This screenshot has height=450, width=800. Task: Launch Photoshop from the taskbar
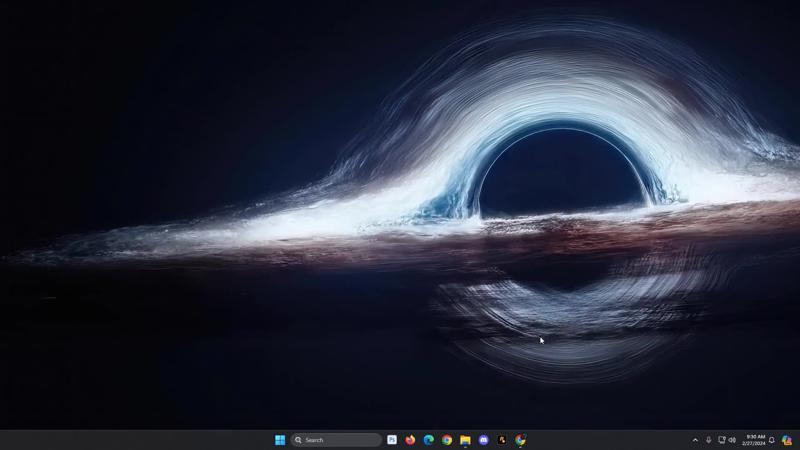(392, 440)
